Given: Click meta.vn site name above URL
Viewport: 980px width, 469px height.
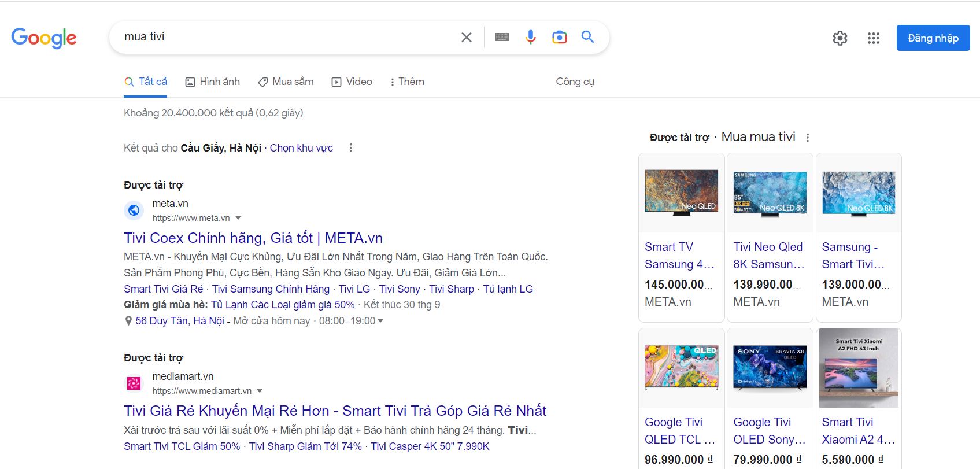Looking at the screenshot, I should click(170, 204).
